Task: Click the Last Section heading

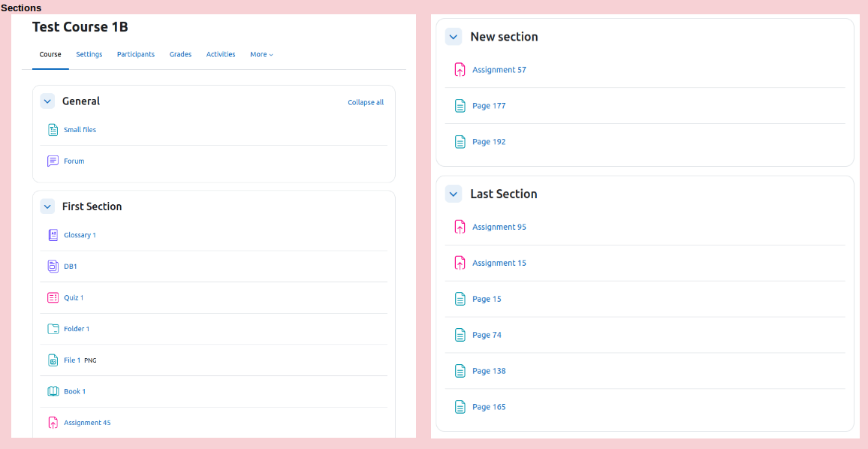Action: point(504,194)
